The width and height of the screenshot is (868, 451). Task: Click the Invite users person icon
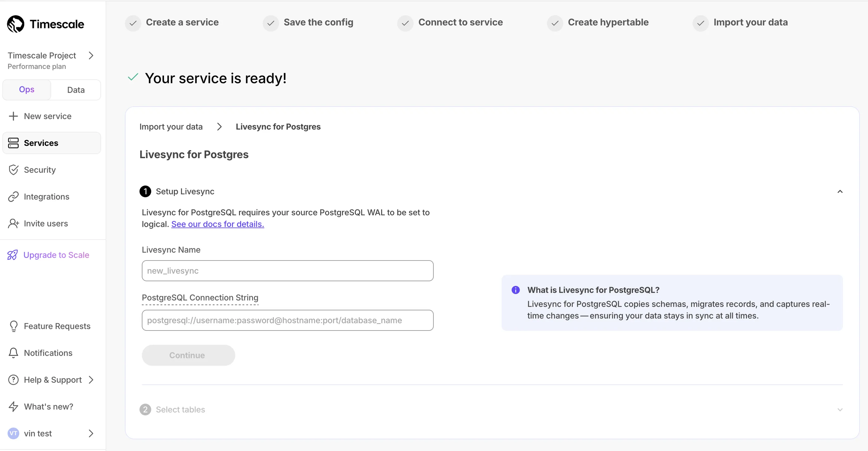tap(13, 223)
